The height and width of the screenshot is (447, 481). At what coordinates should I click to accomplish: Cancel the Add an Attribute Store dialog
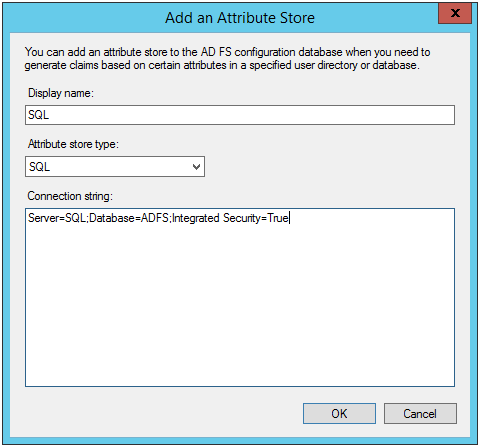pyautogui.click(x=420, y=413)
